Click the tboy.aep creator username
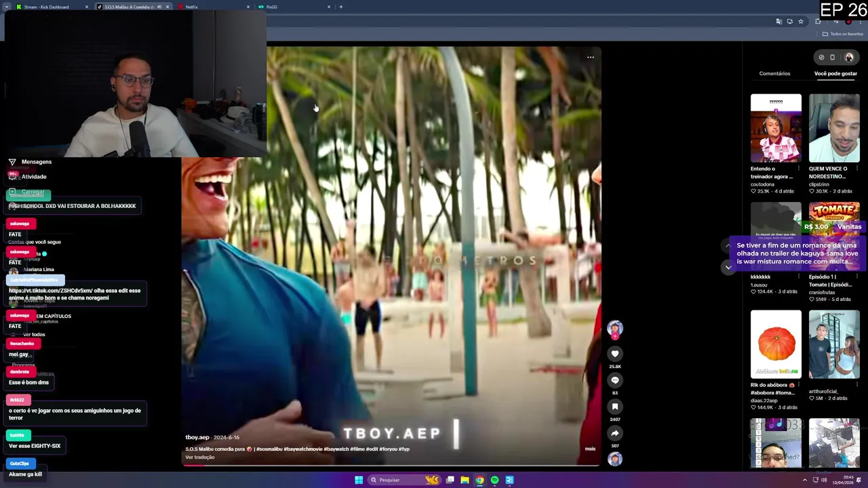The width and height of the screenshot is (868, 488). (197, 437)
